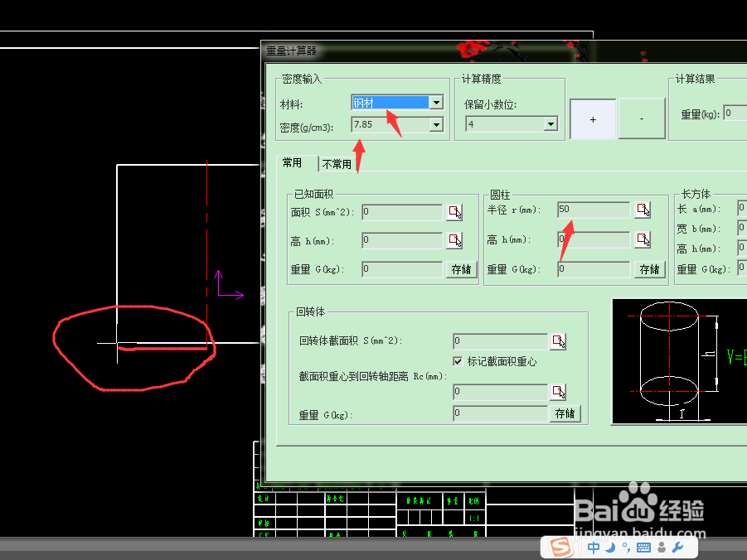Click 存储 in 回转体 group
The image size is (747, 560).
point(565,413)
